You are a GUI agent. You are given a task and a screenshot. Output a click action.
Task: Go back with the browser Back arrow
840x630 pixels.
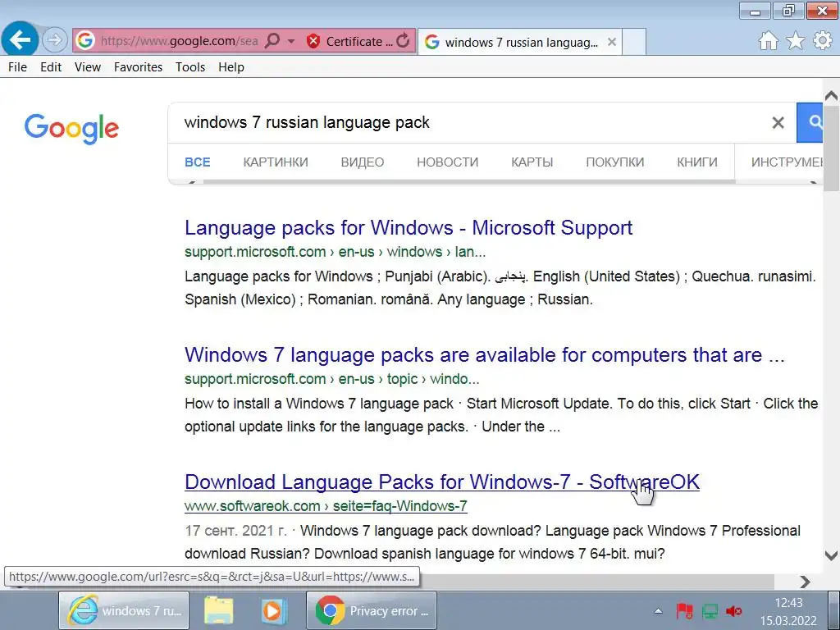point(20,39)
